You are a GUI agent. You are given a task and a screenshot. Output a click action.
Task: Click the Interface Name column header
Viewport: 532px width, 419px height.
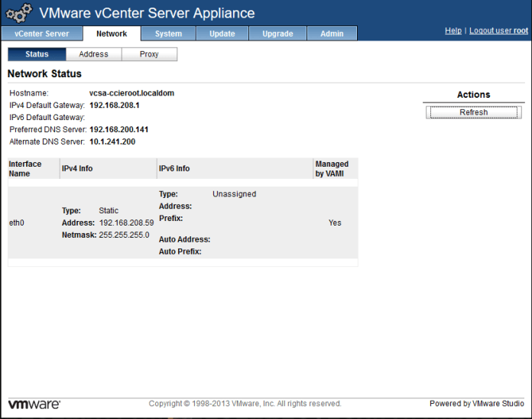pyautogui.click(x=25, y=169)
